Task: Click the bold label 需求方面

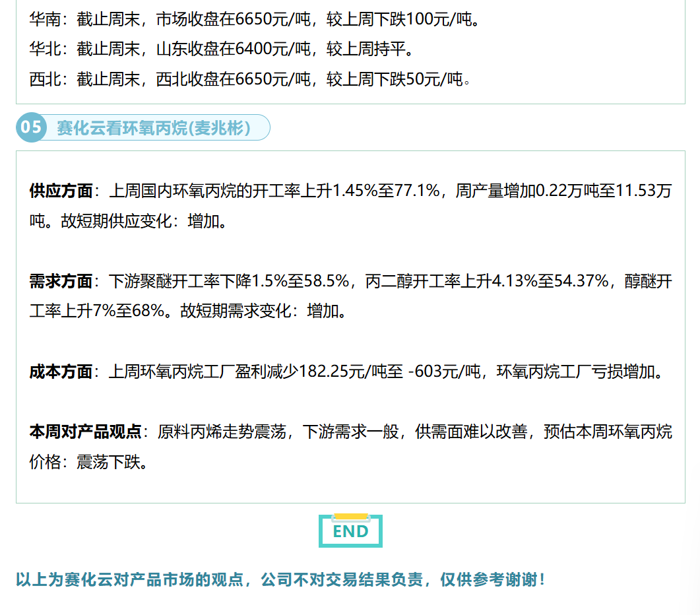Action: click(61, 281)
